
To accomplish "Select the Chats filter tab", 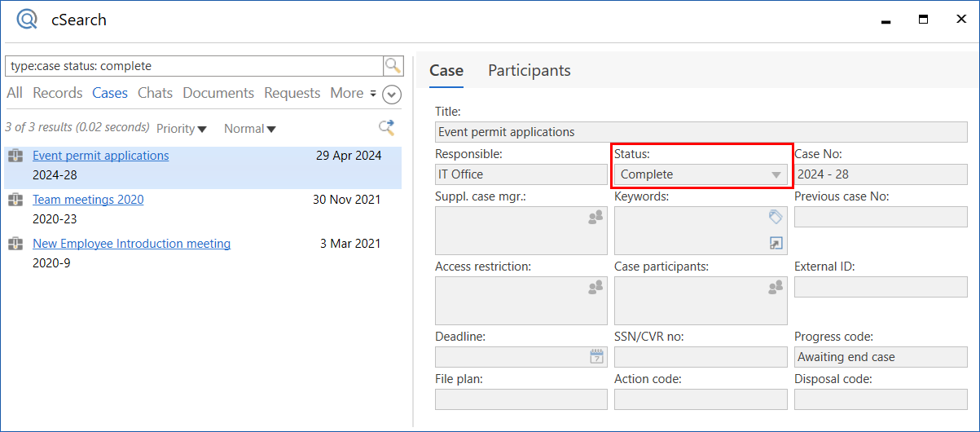I will point(155,93).
